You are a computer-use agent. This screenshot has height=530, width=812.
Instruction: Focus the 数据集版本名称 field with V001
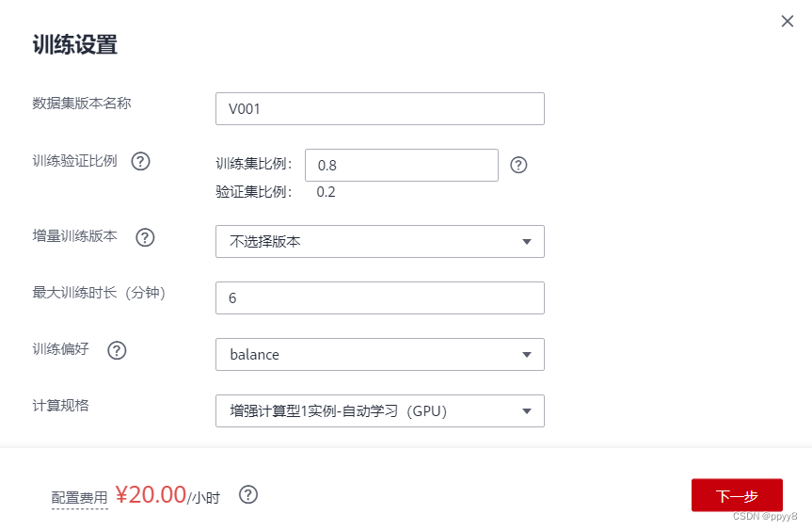click(379, 108)
